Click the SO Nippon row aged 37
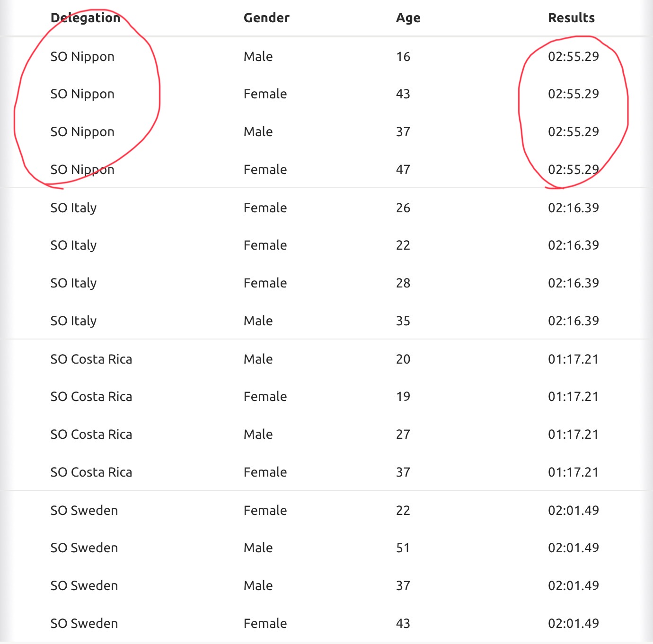This screenshot has height=644, width=653. [326, 131]
